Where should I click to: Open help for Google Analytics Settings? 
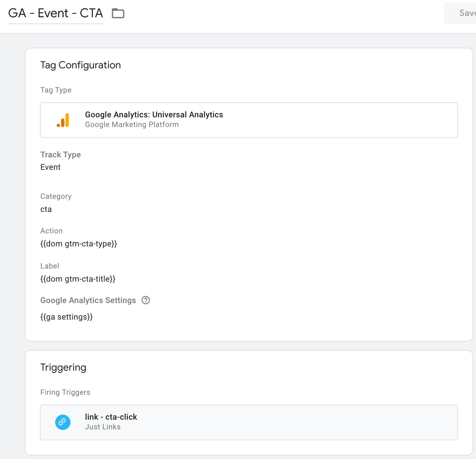(146, 300)
